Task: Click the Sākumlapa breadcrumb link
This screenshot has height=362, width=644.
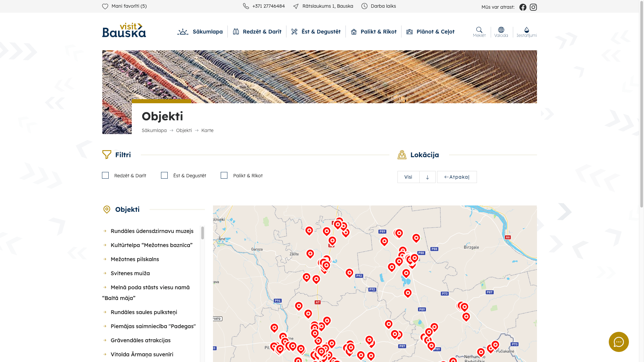Action: pos(154,130)
